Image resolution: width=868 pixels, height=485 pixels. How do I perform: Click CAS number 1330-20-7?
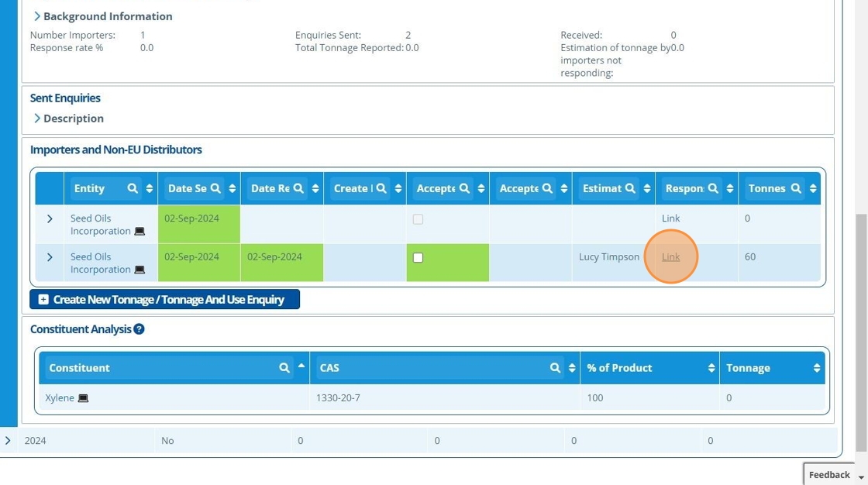click(x=338, y=397)
